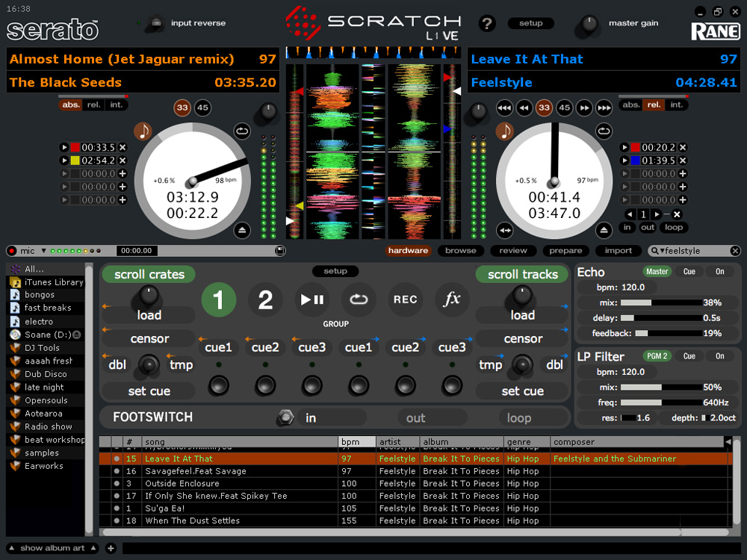747x560 pixels.
Task: Adjust the Echo mix slider
Action: (x=661, y=303)
